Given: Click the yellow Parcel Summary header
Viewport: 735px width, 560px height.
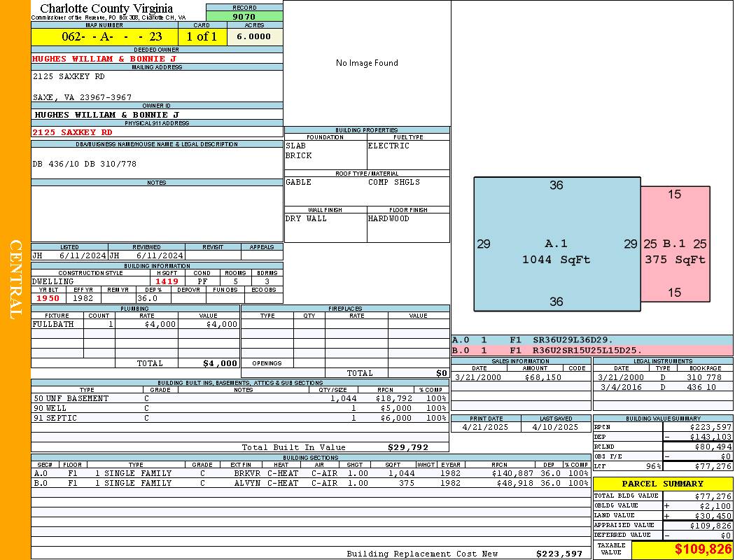Looking at the screenshot, I should point(663,484).
